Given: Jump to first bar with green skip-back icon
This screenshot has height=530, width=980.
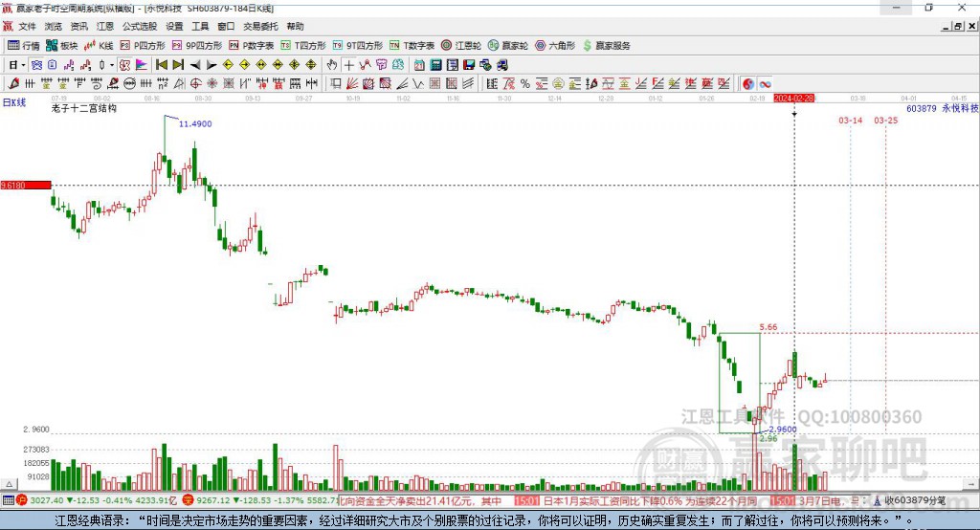Looking at the screenshot, I should (161, 65).
